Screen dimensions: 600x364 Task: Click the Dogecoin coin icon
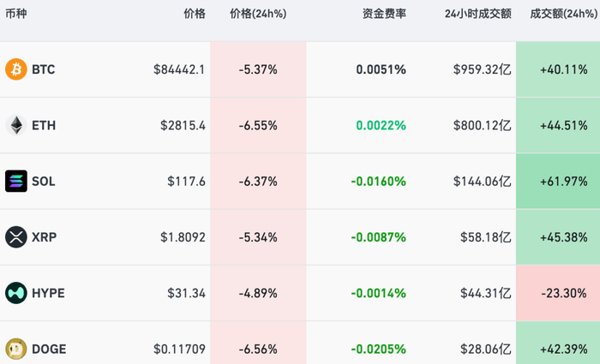(16, 349)
